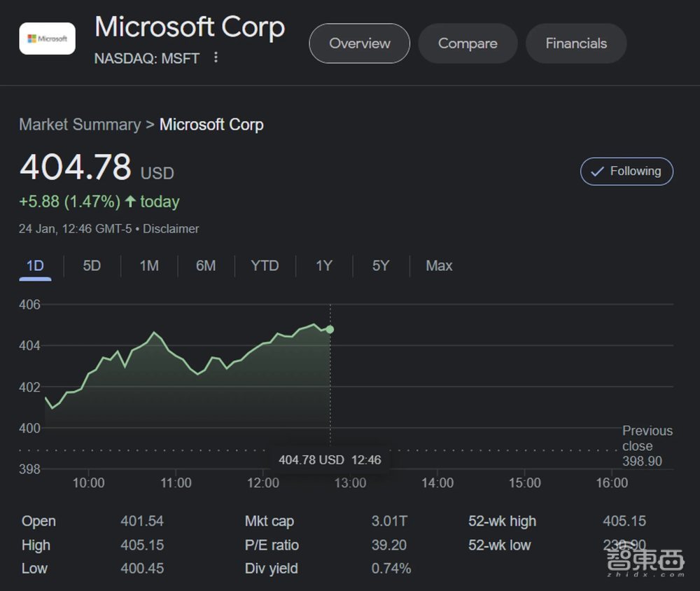The height and width of the screenshot is (591, 700).
Task: Click the 10:00 time axis label
Action: tap(88, 483)
